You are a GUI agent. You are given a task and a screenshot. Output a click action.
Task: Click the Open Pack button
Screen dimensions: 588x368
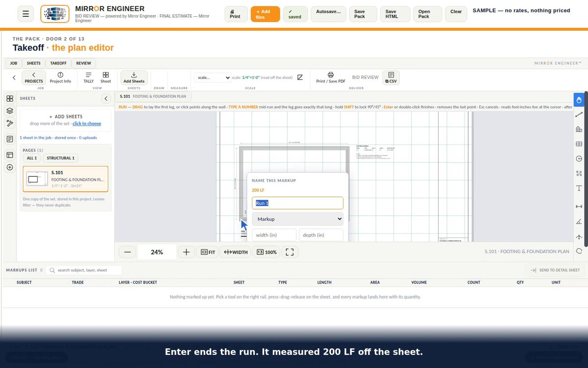[x=427, y=14]
